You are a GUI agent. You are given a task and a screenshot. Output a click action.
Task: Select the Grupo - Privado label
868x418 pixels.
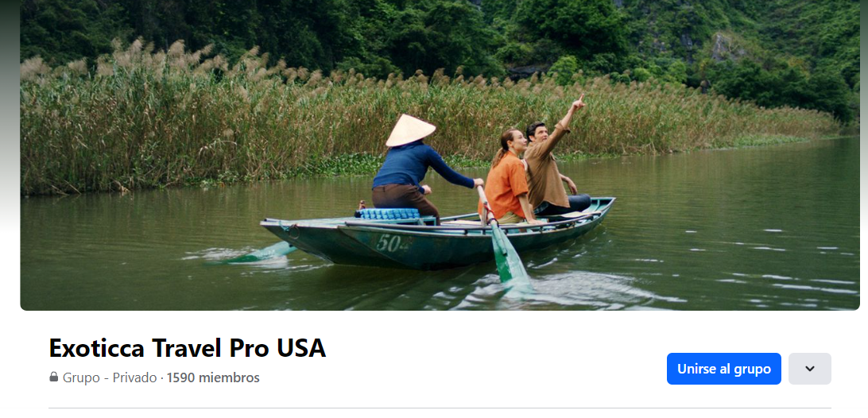click(110, 378)
